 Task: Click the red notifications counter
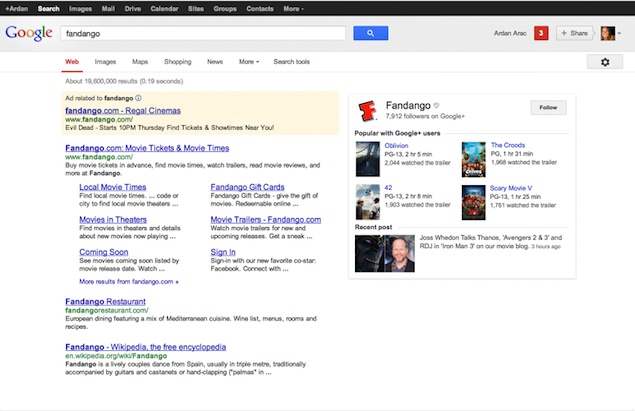pos(541,33)
